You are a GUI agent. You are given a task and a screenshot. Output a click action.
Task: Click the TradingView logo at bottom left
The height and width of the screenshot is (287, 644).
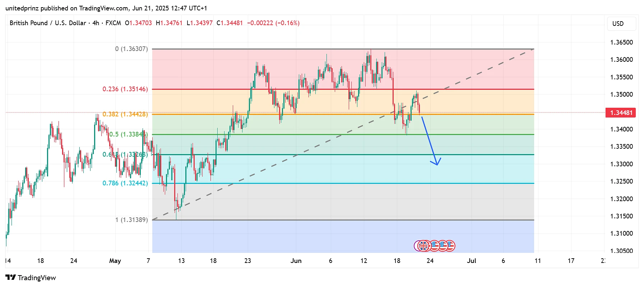pyautogui.click(x=31, y=278)
